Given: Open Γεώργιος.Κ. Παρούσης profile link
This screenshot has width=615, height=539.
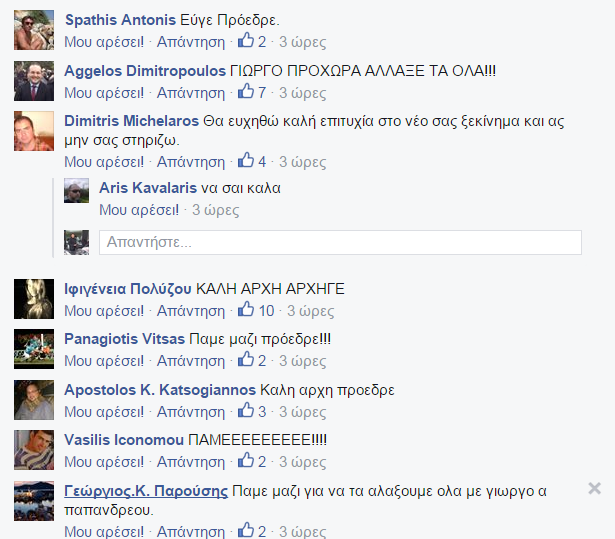Looking at the screenshot, I should 146,491.
